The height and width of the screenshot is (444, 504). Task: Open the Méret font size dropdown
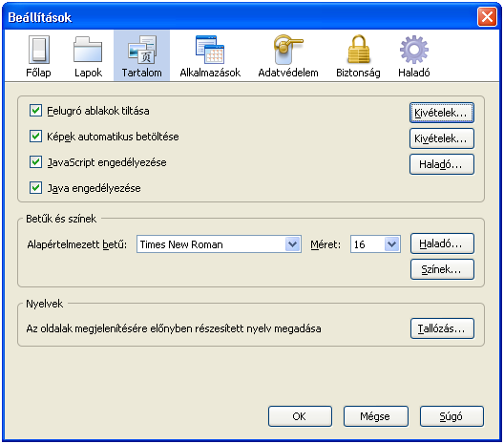pyautogui.click(x=375, y=244)
